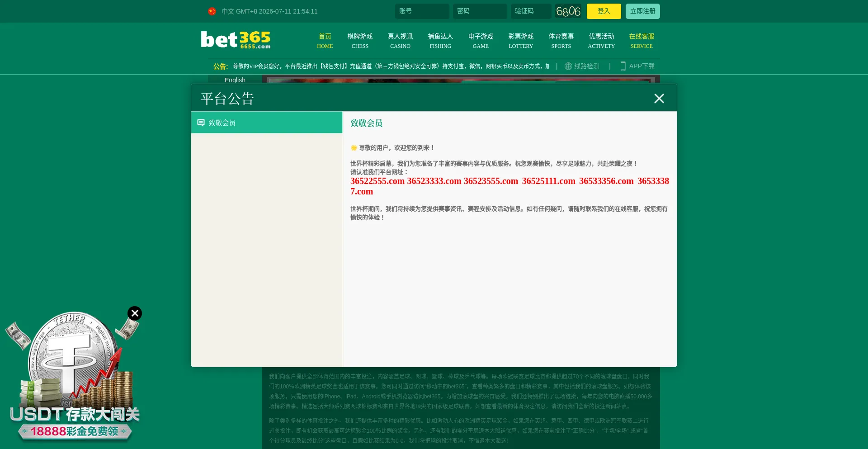Open 体育赛事 SPORTS menu
Viewport: 868px width, 449px height.
tap(561, 41)
